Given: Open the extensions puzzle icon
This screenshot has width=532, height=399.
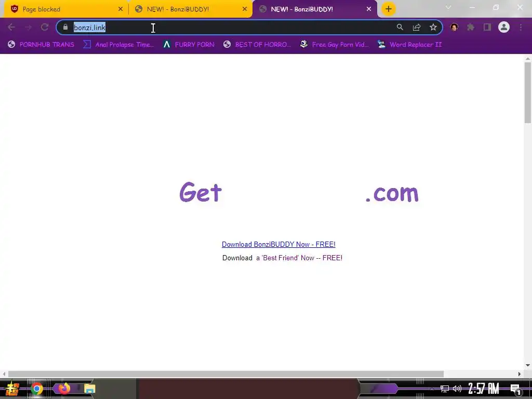Looking at the screenshot, I should pos(471,27).
